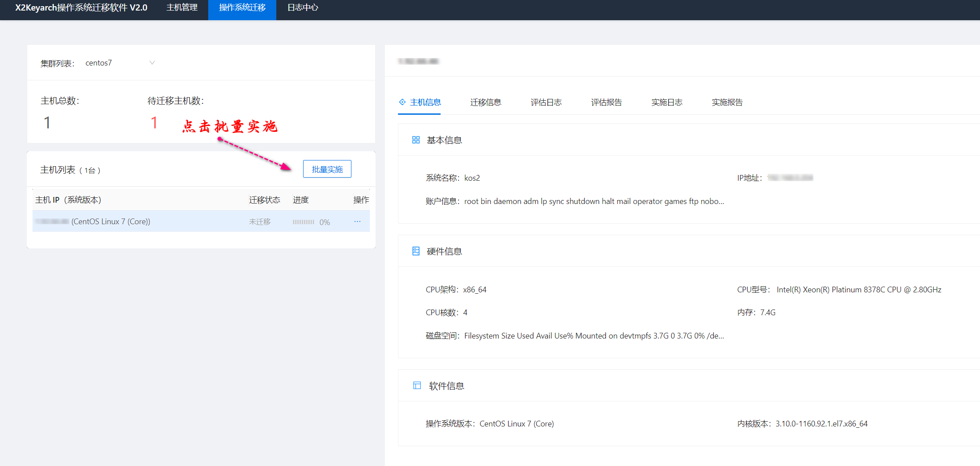Switch to the 迁移信息 tab
This screenshot has width=980, height=466.
(485, 102)
